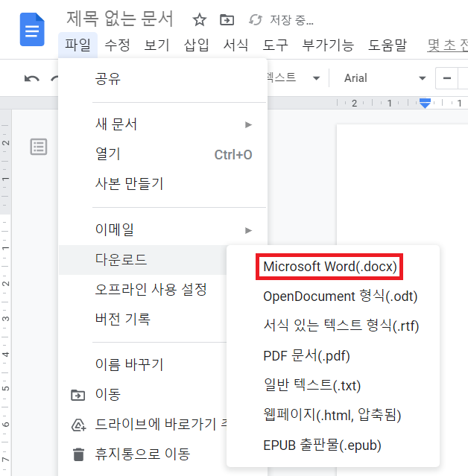Select 공유 in the file menu
This screenshot has width=468, height=476.
pos(162,79)
